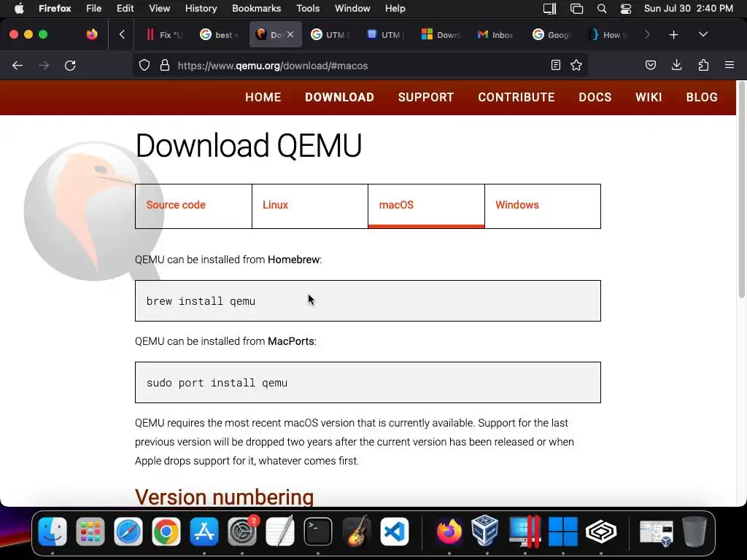Launch Safari from the Dock
Screen dimensions: 747x560
click(x=128, y=532)
